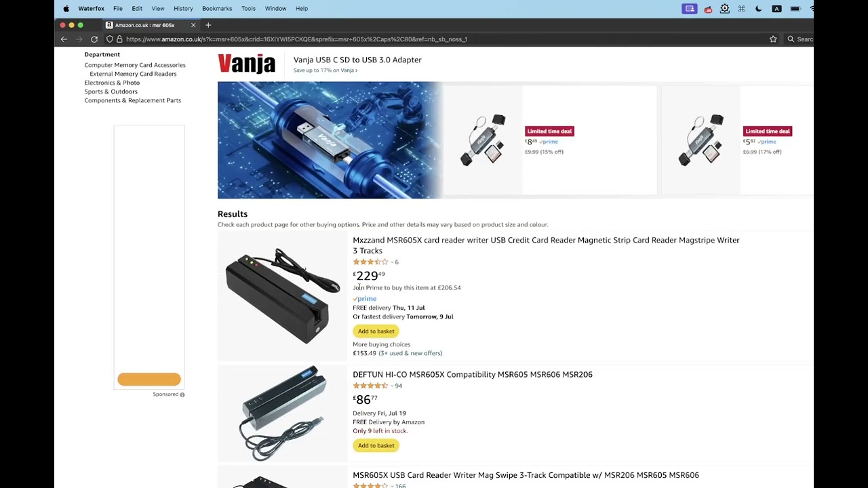The height and width of the screenshot is (488, 868).
Task: Click the Sponsored info icon
Action: coord(182,394)
